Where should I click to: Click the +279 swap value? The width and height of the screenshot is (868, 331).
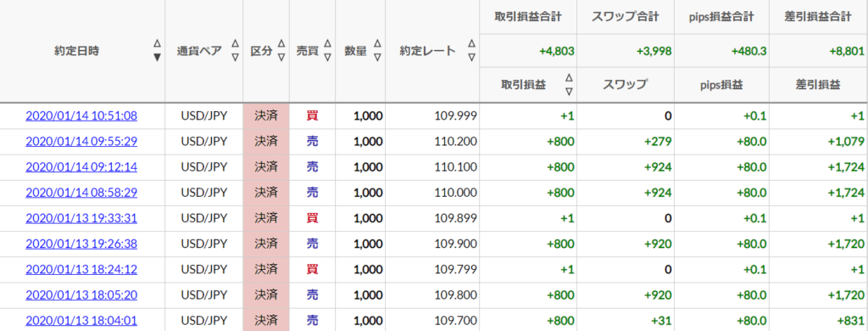click(658, 142)
